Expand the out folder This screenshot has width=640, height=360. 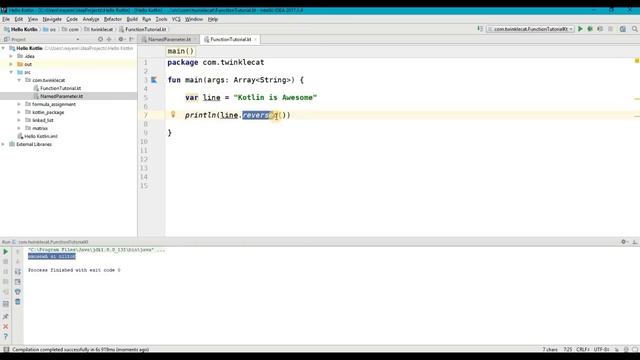click(x=11, y=64)
